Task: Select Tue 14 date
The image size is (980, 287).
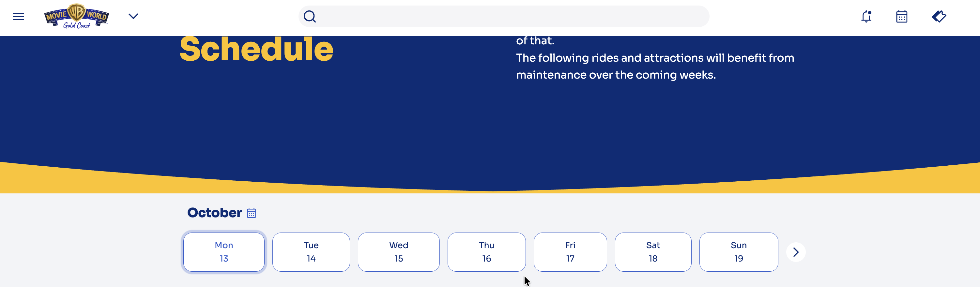Action: (x=311, y=252)
